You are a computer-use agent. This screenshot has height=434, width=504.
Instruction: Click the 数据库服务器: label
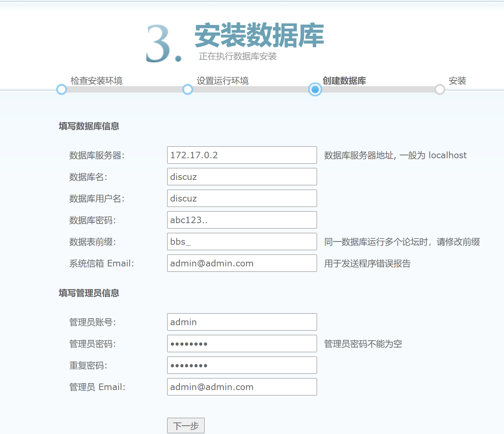point(97,155)
